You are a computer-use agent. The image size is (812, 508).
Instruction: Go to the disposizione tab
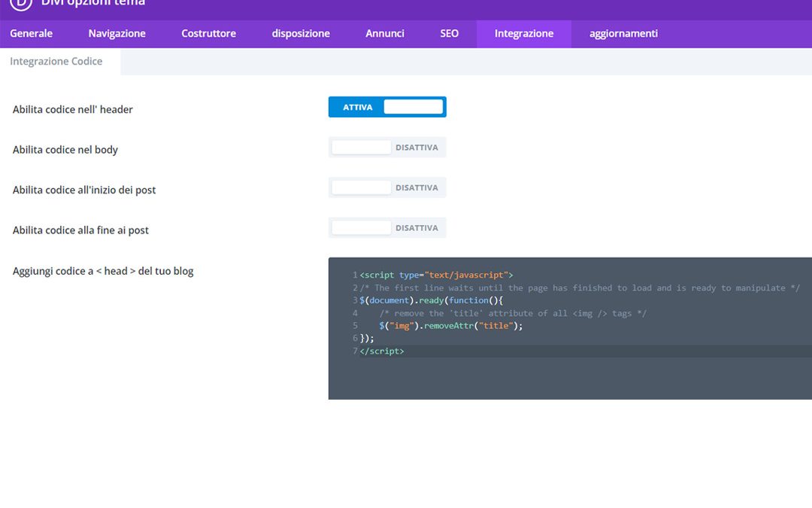[301, 34]
